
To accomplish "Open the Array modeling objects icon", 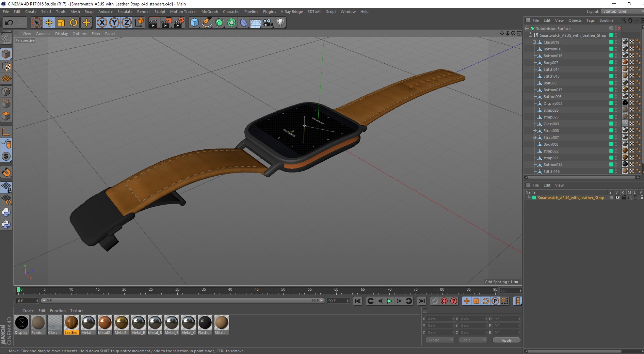I will click(231, 23).
